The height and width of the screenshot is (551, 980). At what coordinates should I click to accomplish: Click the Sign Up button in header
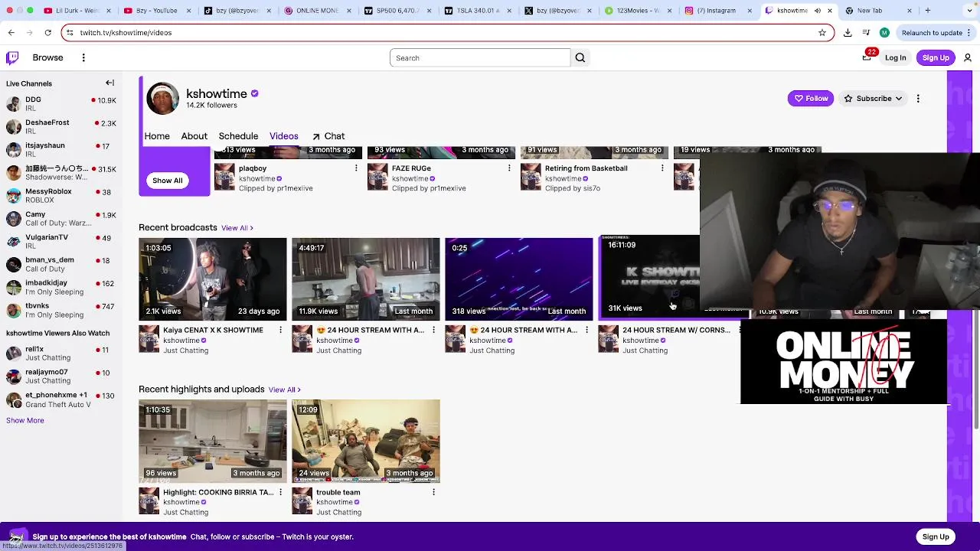pyautogui.click(x=936, y=57)
